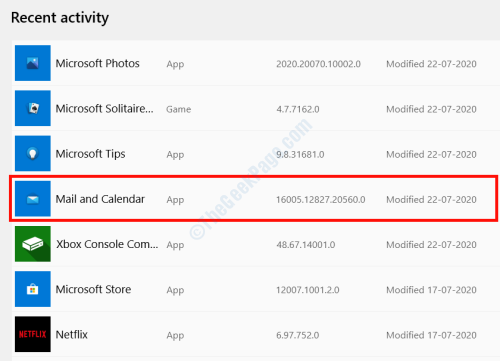Select the Microsoft Photos name
The image size is (500, 361).
97,63
